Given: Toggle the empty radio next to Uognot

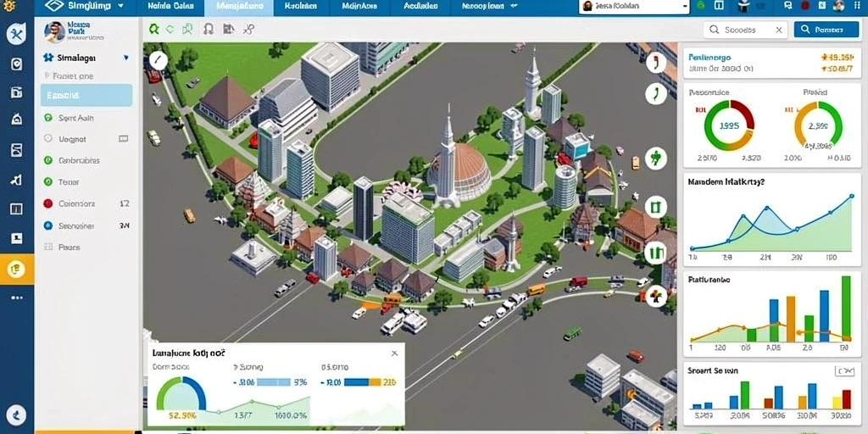Looking at the screenshot, I should coord(47,139).
